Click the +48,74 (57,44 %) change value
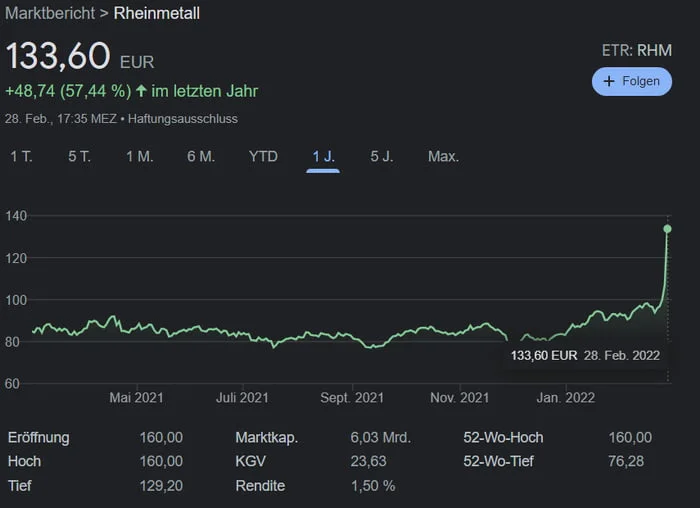Viewport: 700px width, 508px height. [68, 91]
